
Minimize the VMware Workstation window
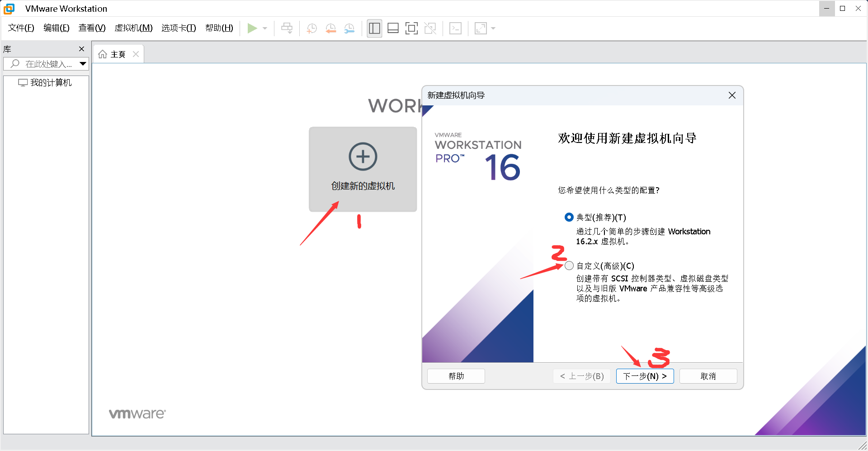point(827,9)
